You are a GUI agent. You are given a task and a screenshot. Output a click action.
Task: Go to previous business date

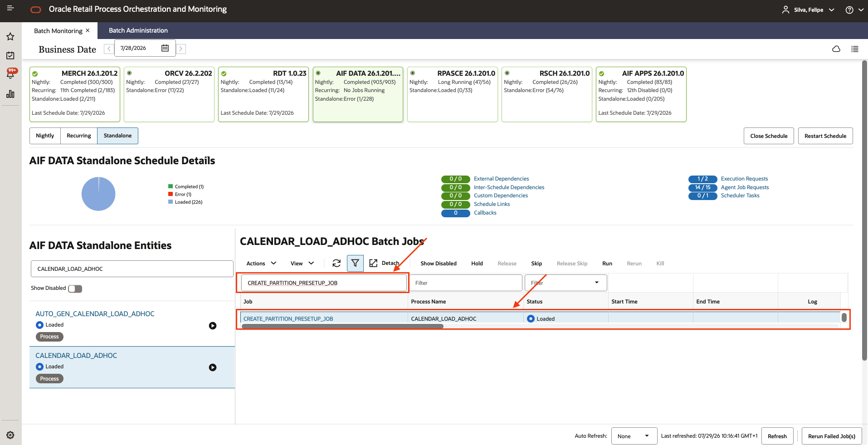coord(109,49)
